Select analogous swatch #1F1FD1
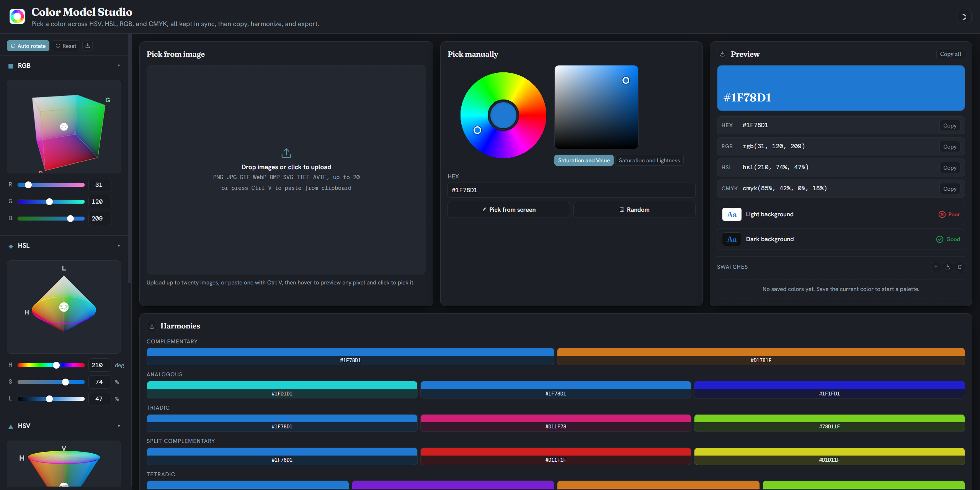 [x=830, y=390]
